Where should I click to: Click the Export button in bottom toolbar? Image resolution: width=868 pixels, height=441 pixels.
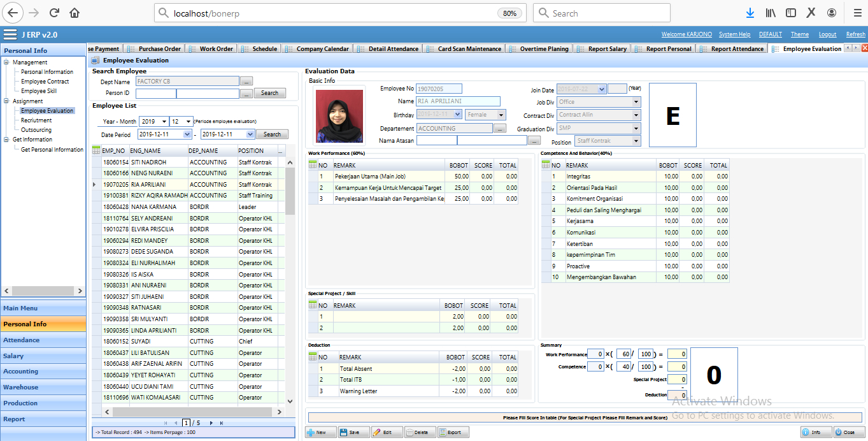tap(453, 432)
